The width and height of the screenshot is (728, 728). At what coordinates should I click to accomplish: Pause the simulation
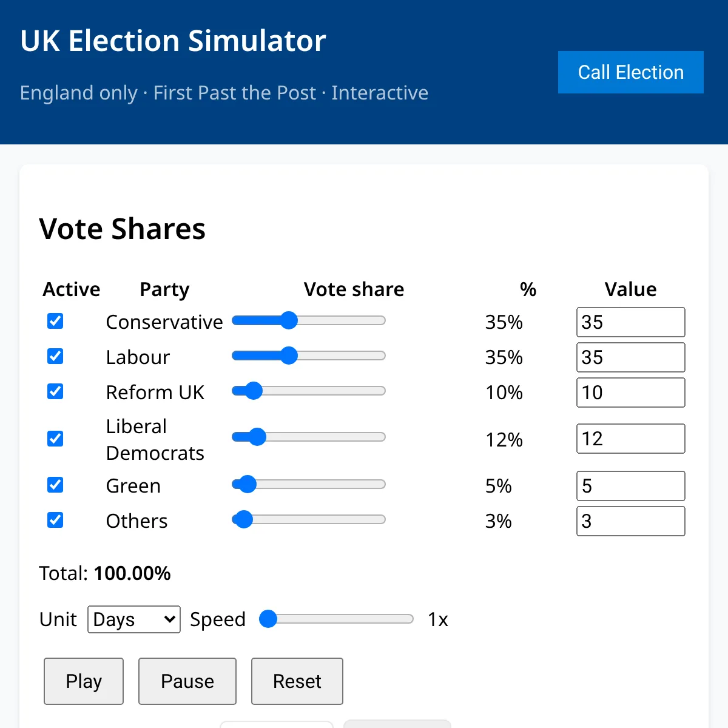click(x=187, y=681)
